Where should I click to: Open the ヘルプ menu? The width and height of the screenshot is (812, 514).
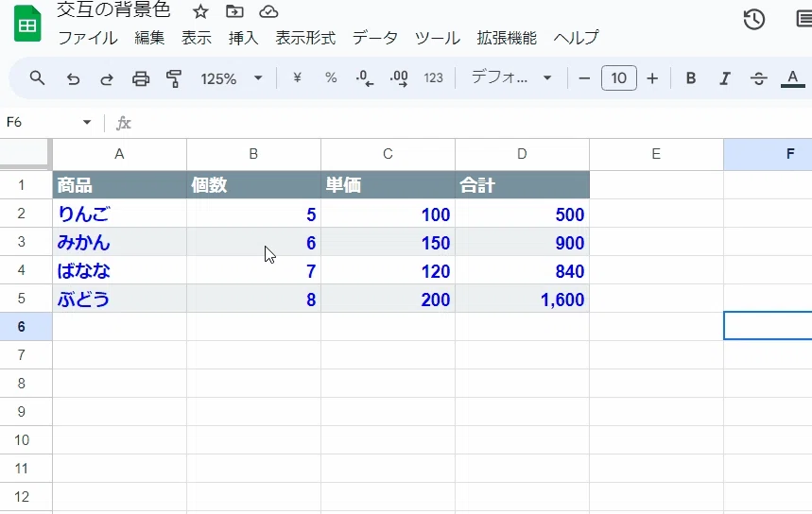[x=576, y=38]
